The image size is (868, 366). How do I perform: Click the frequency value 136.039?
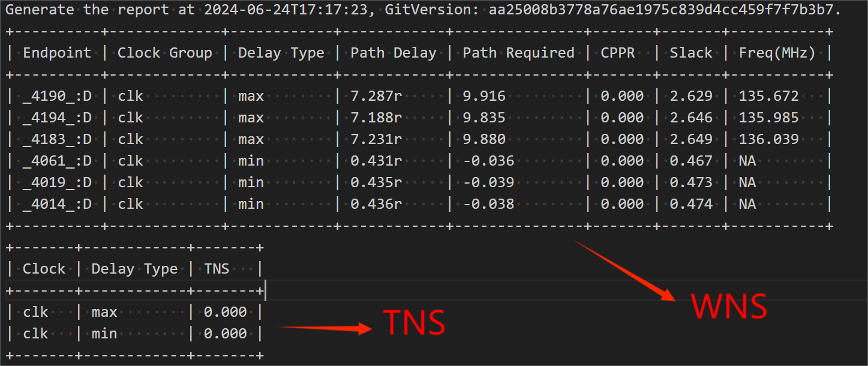769,139
